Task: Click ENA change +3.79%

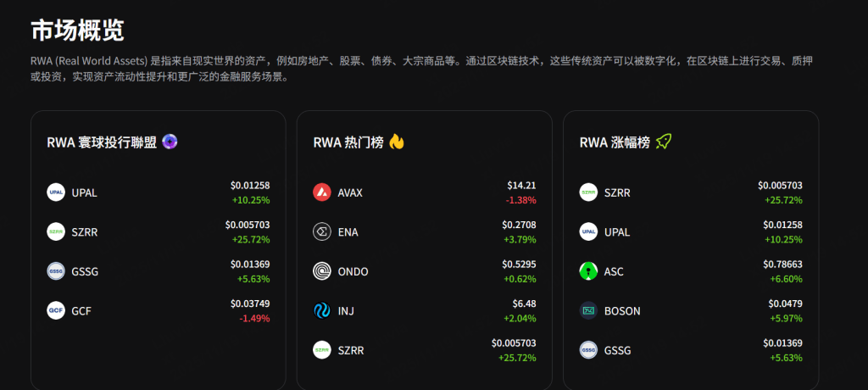Action: coord(520,239)
